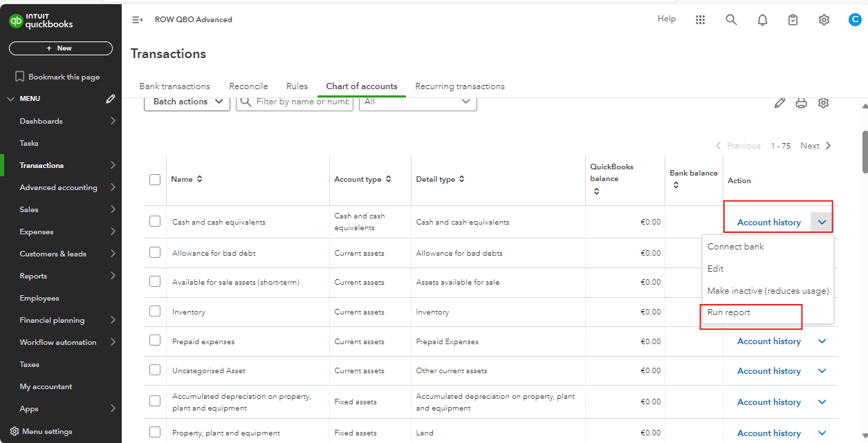Open the Batch actions dropdown
The height and width of the screenshot is (443, 868).
[x=187, y=102]
